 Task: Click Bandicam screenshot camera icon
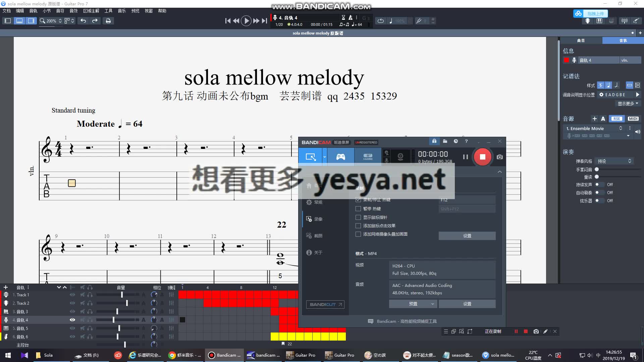click(500, 157)
